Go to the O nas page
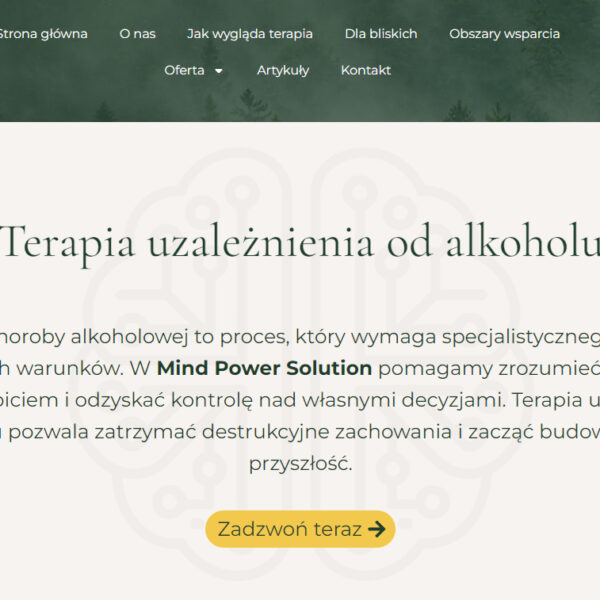Screen dimensions: 600x600 click(137, 34)
